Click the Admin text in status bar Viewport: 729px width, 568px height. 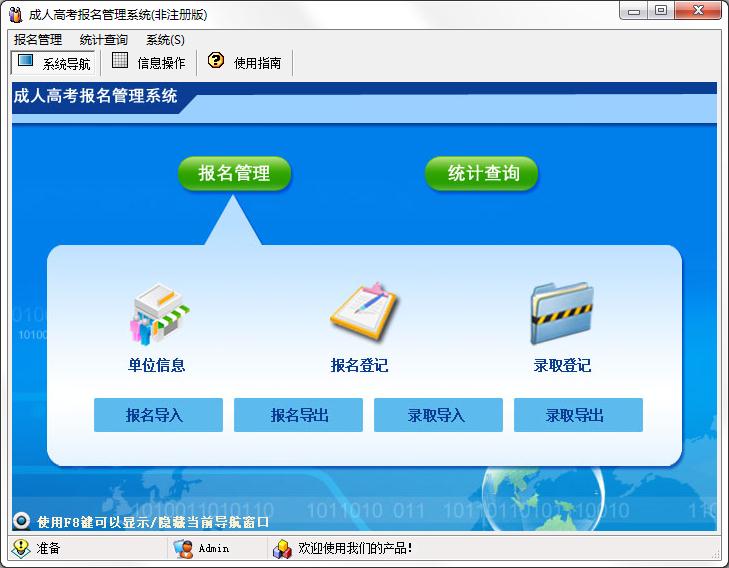(x=214, y=548)
